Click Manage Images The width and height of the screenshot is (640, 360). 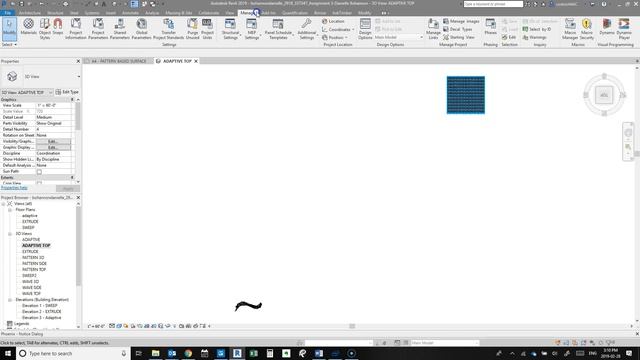pyautogui.click(x=461, y=21)
